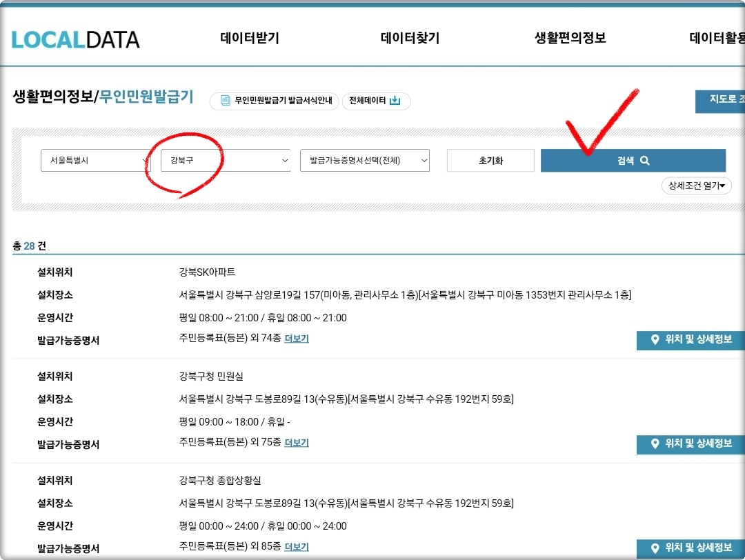Click the magnifier icon in 검색 button
Viewport: 745px width, 560px height.
pyautogui.click(x=645, y=161)
